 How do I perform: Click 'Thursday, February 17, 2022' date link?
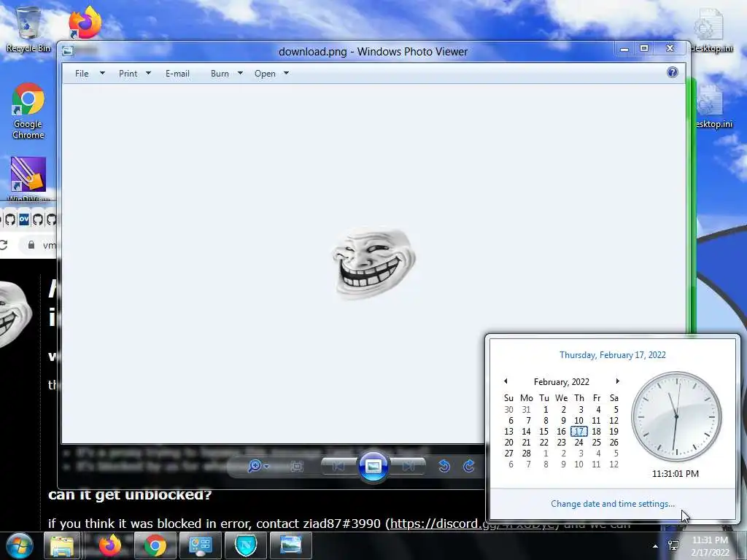612,355
